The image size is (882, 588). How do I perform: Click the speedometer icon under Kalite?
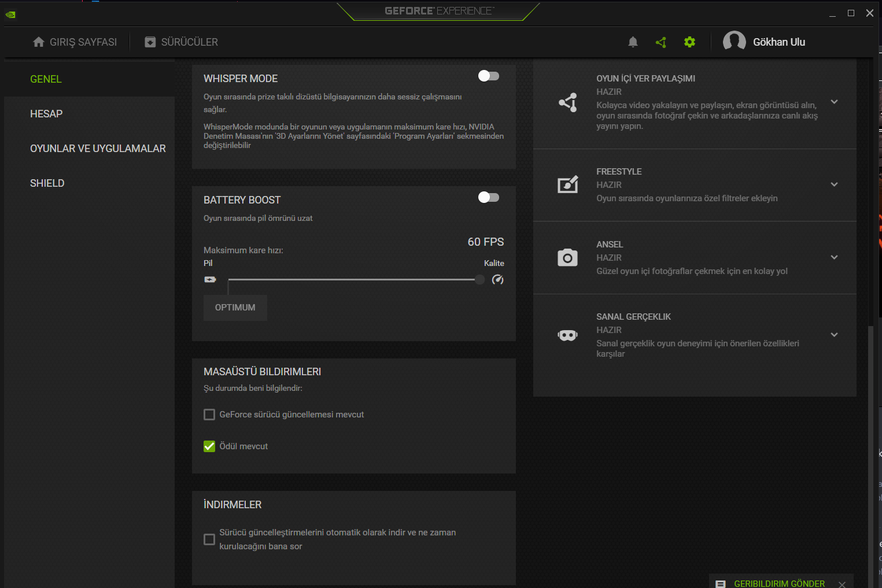coord(497,280)
